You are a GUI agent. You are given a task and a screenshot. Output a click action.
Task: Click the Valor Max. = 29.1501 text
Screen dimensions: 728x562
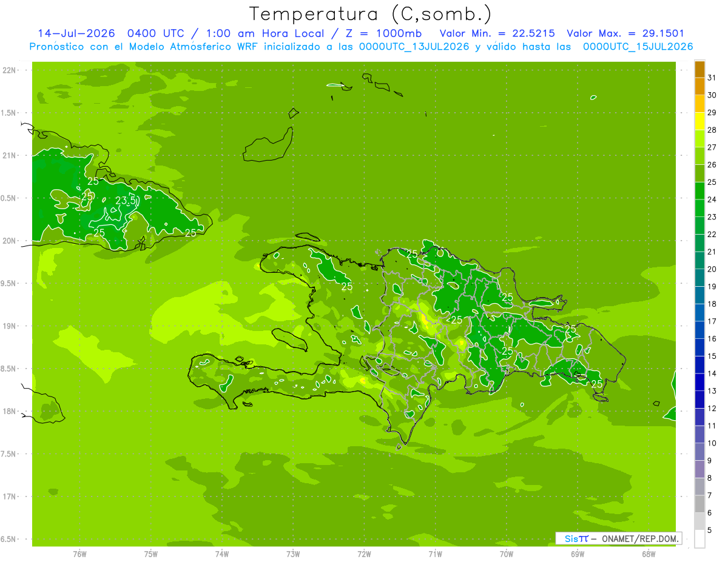625,33
